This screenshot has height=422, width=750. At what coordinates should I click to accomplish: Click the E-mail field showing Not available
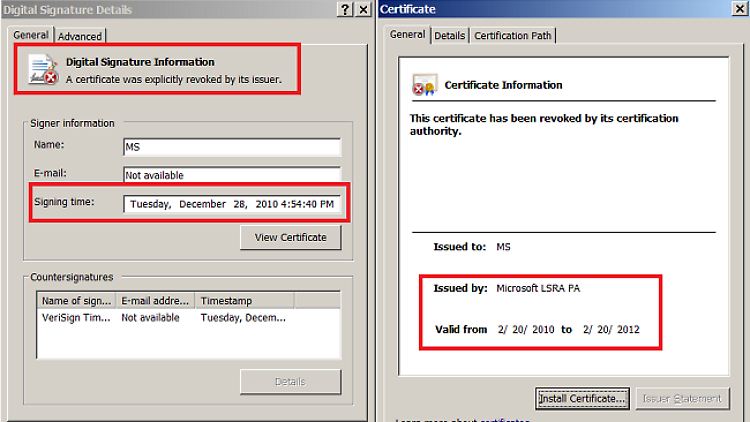pos(232,175)
